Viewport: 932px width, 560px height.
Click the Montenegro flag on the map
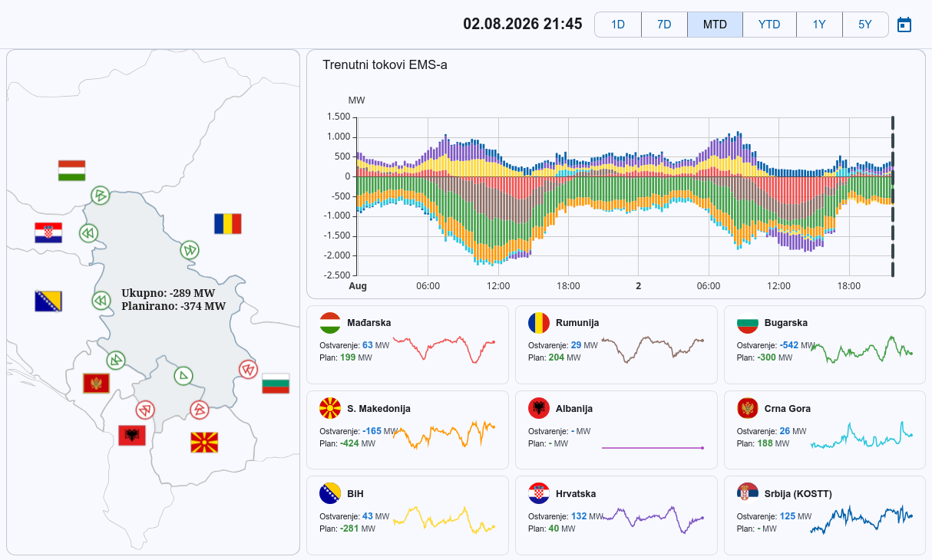point(96,383)
